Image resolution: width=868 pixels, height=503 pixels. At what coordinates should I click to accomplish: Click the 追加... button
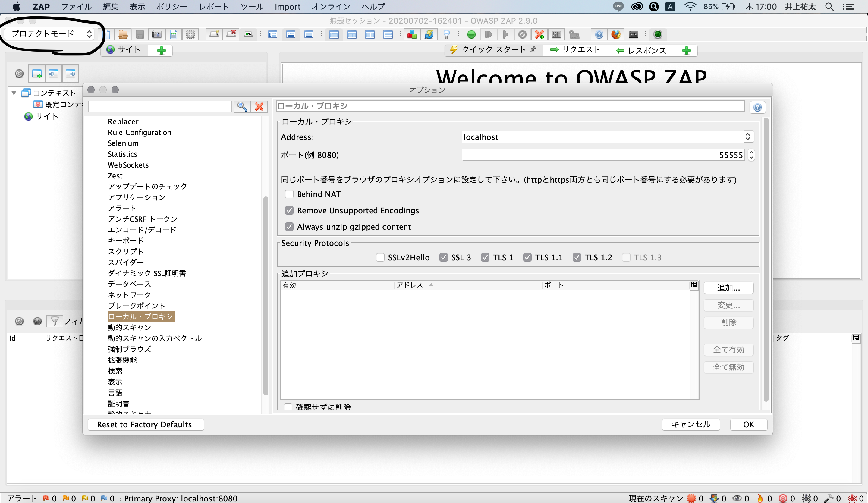click(728, 288)
